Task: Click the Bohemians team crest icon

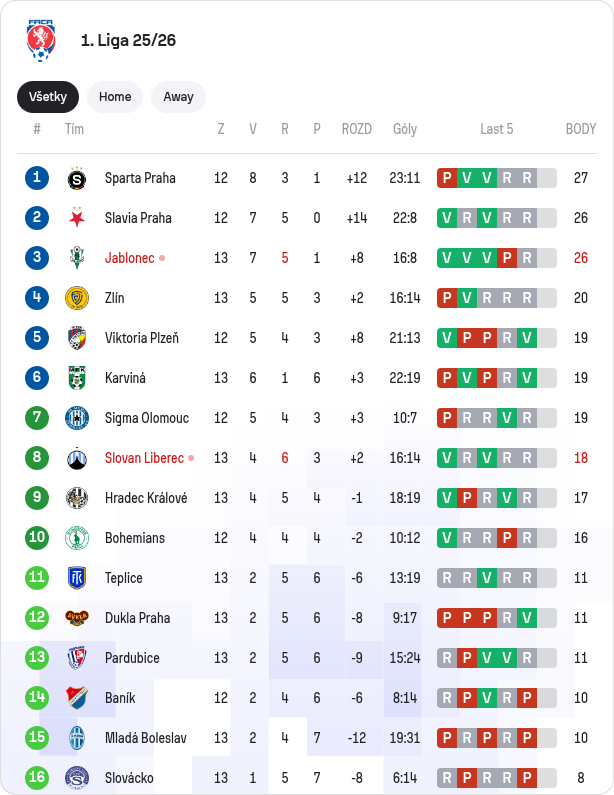Action: point(77,538)
